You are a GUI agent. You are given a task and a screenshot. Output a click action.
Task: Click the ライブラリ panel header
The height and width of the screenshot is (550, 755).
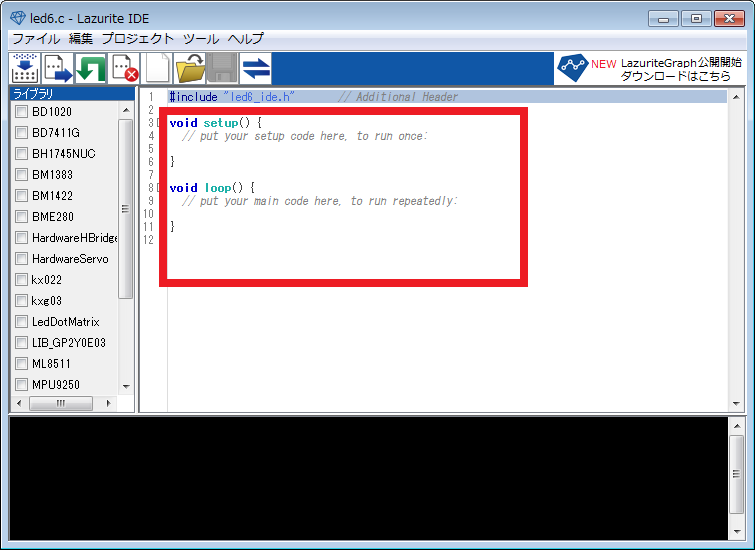tap(72, 94)
